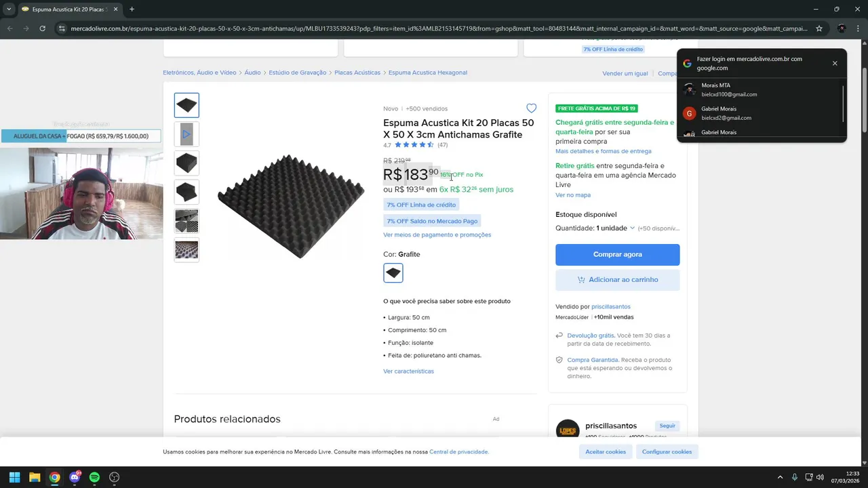Close the Google sign-in popup
The width and height of the screenshot is (868, 488).
click(835, 63)
